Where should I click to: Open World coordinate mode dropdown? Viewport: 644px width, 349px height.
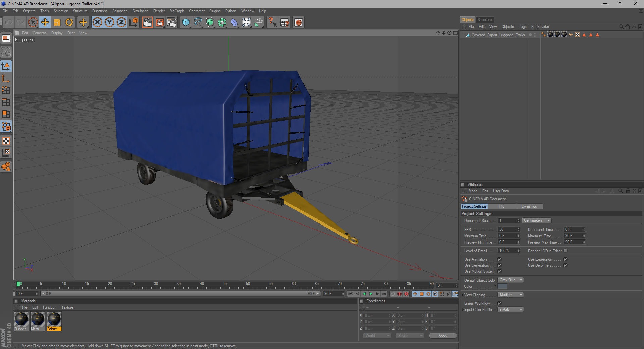[x=377, y=336]
